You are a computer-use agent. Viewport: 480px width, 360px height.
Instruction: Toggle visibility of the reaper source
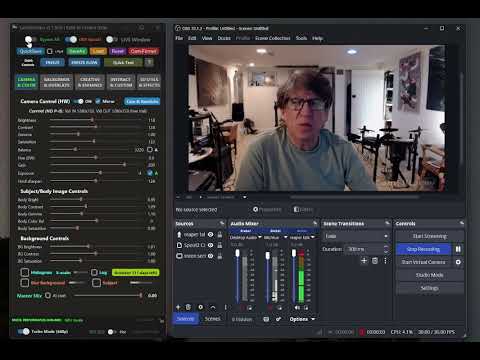(210, 235)
